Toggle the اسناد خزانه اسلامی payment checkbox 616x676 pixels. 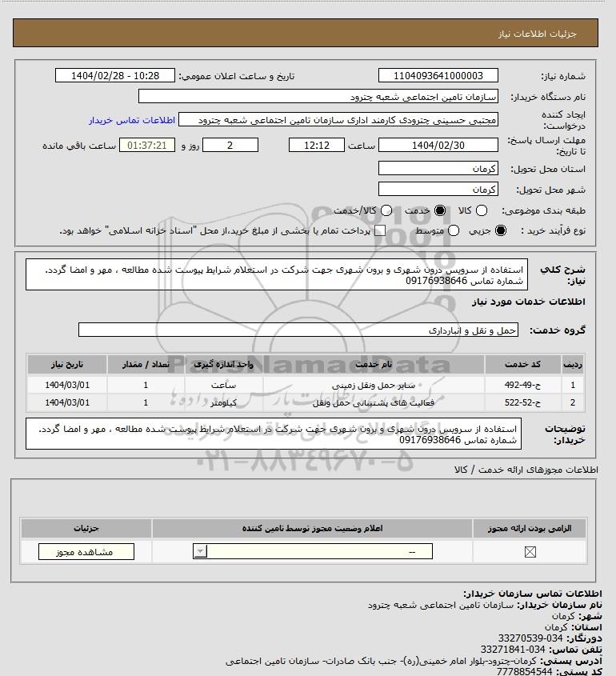coord(380,230)
